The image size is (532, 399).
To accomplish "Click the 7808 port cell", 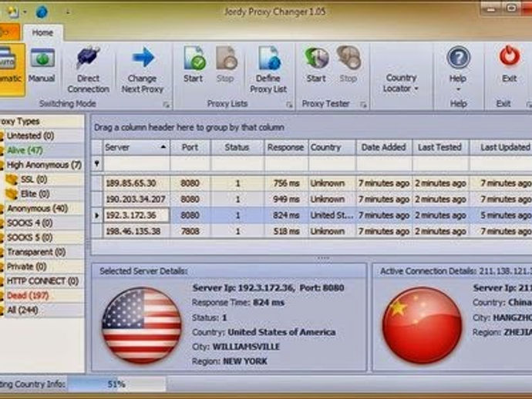I will click(190, 232).
